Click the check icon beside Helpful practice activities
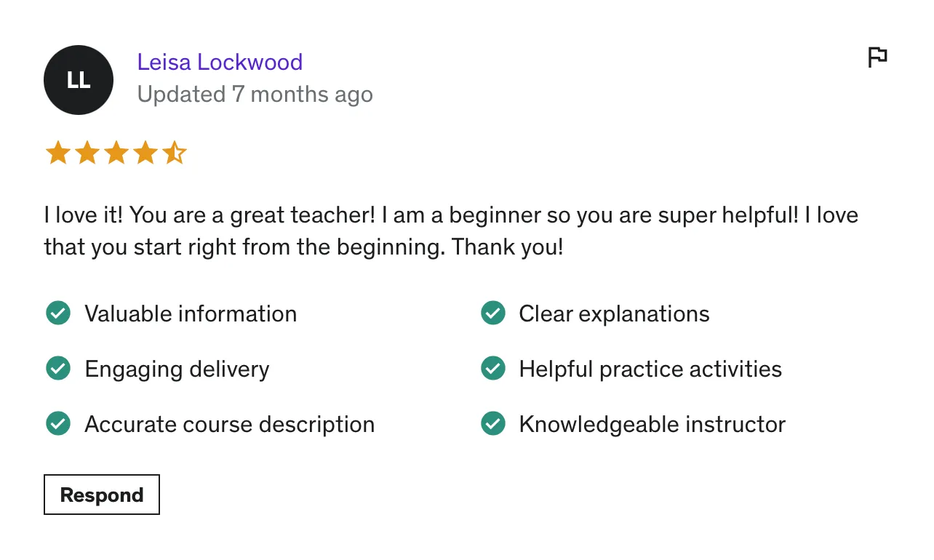The height and width of the screenshot is (560, 934). point(493,369)
